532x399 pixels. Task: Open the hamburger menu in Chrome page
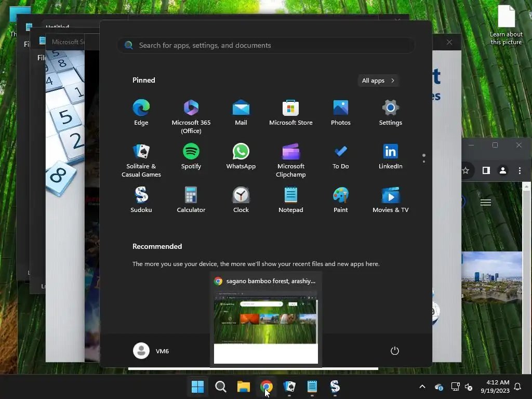click(x=486, y=203)
